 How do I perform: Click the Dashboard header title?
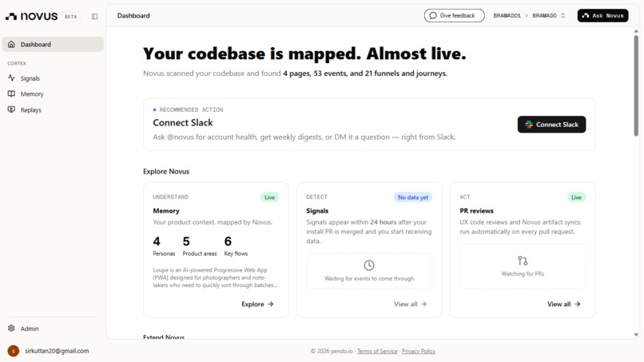133,16
